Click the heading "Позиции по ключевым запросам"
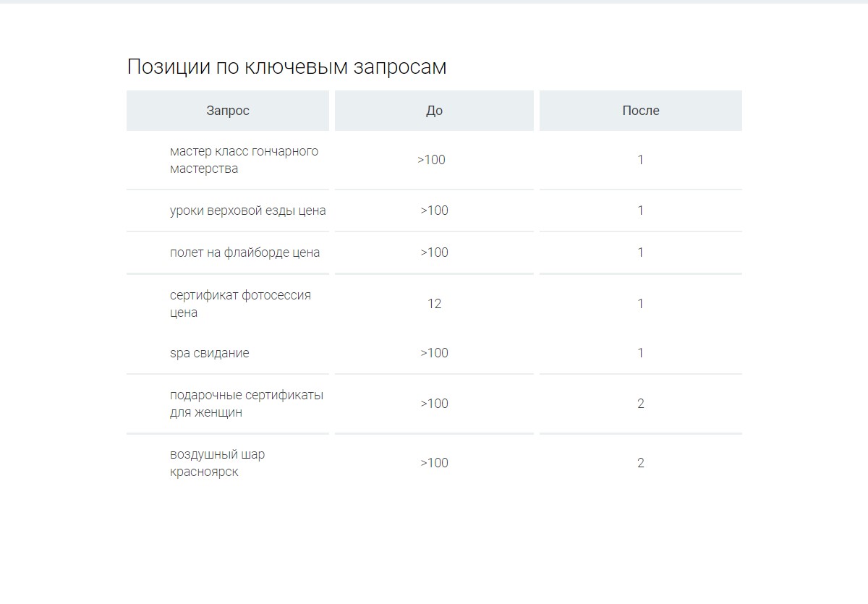 (x=286, y=67)
